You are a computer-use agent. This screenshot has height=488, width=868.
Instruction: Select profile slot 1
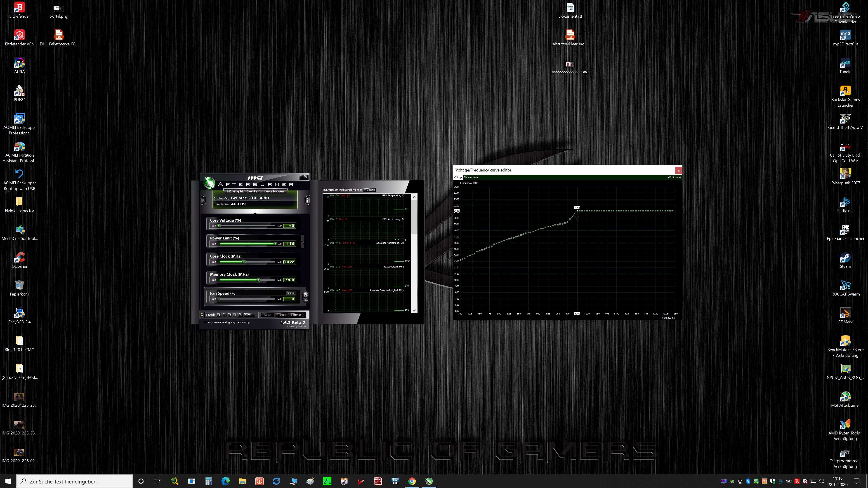coord(219,315)
